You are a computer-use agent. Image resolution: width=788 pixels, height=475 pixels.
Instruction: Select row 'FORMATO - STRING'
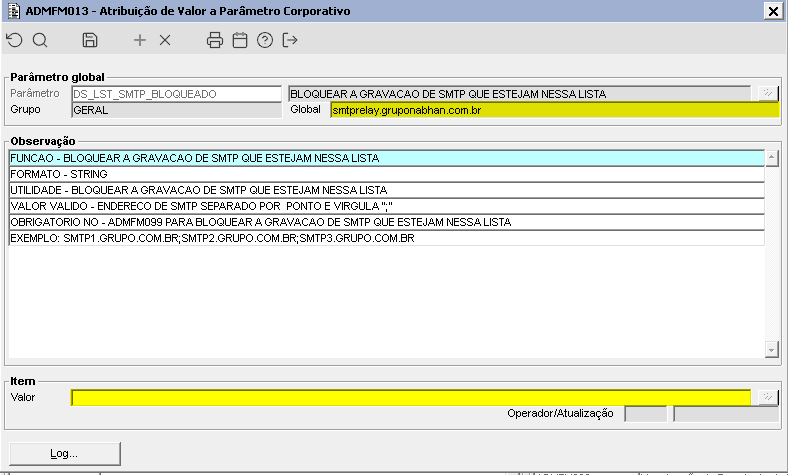click(387, 174)
